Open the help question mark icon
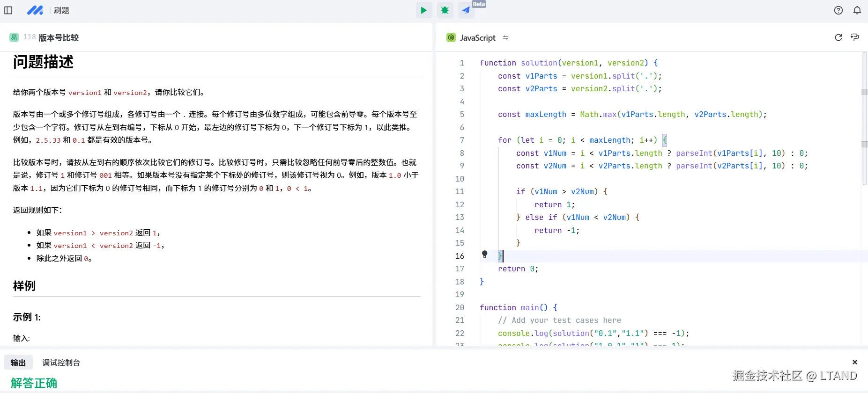Viewport: 868px width, 393px height. click(x=838, y=10)
